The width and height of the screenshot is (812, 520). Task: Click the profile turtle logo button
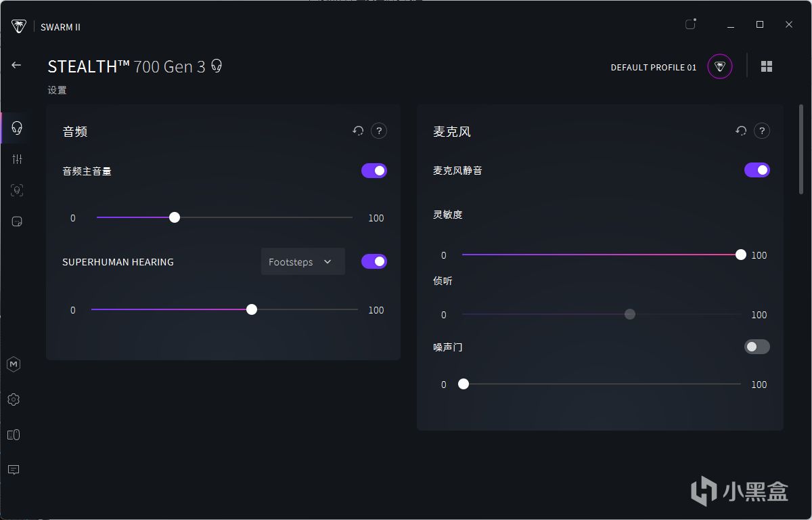pyautogui.click(x=719, y=66)
